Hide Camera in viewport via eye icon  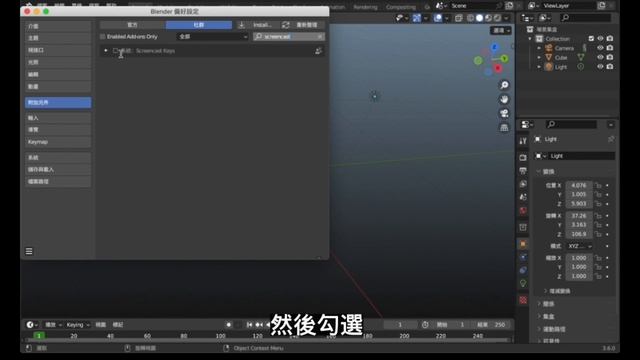click(600, 48)
